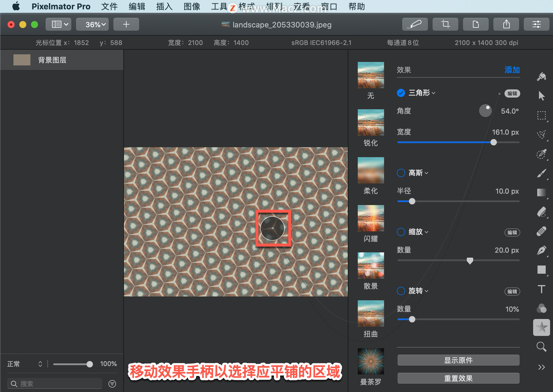Select the Erase tool

point(541,212)
